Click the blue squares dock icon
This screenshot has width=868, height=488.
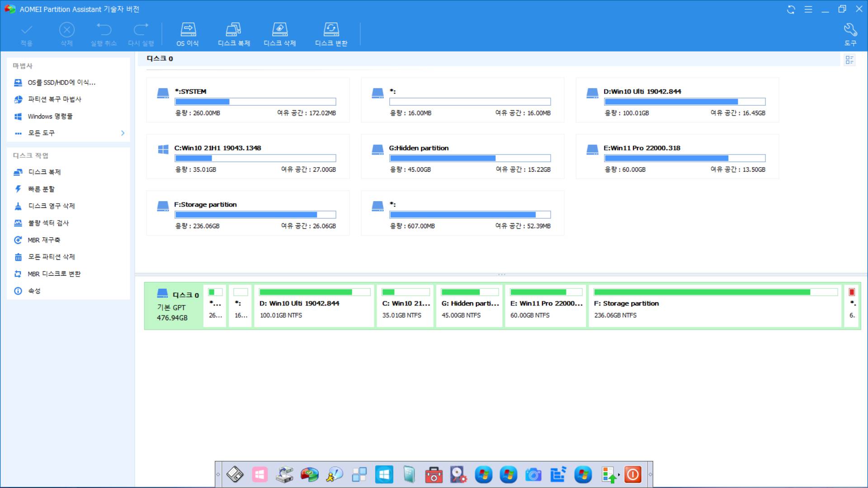[359, 474]
